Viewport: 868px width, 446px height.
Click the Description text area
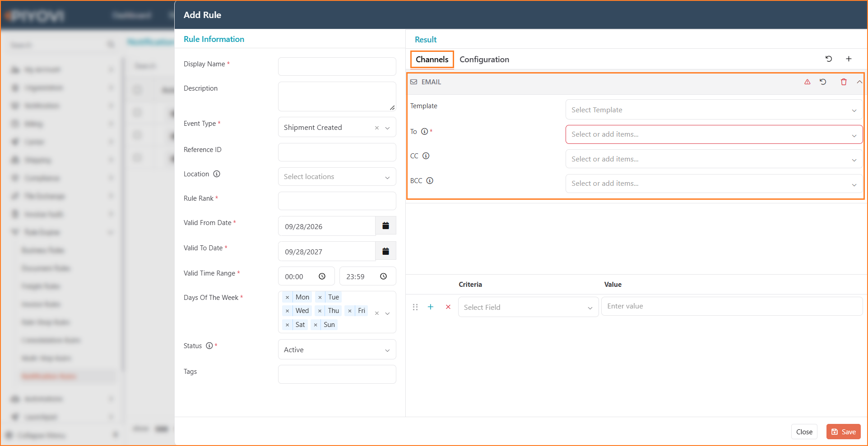point(337,97)
